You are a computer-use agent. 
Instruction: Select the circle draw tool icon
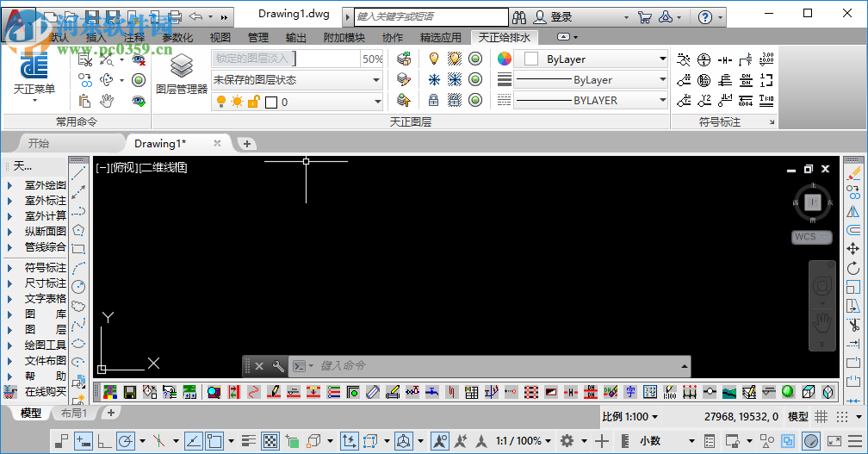78,286
